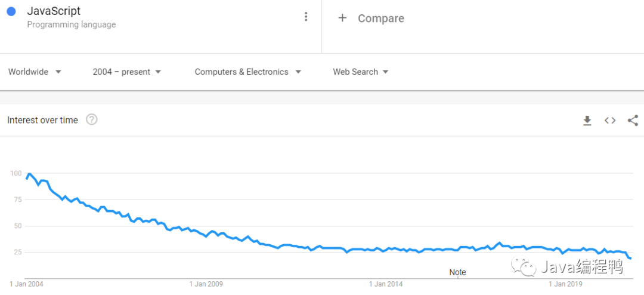Viewport: 644px width, 295px height.
Task: Share the Interest over time chart
Action: (633, 121)
